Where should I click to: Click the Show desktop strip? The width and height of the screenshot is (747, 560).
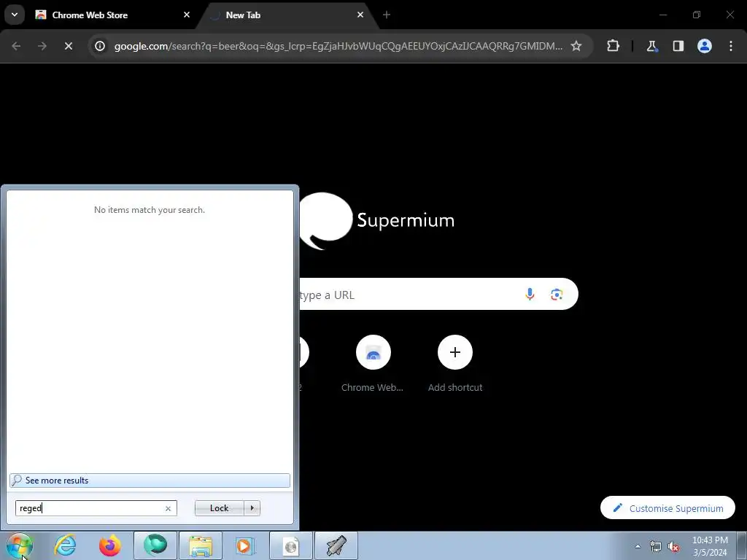tap(742, 545)
